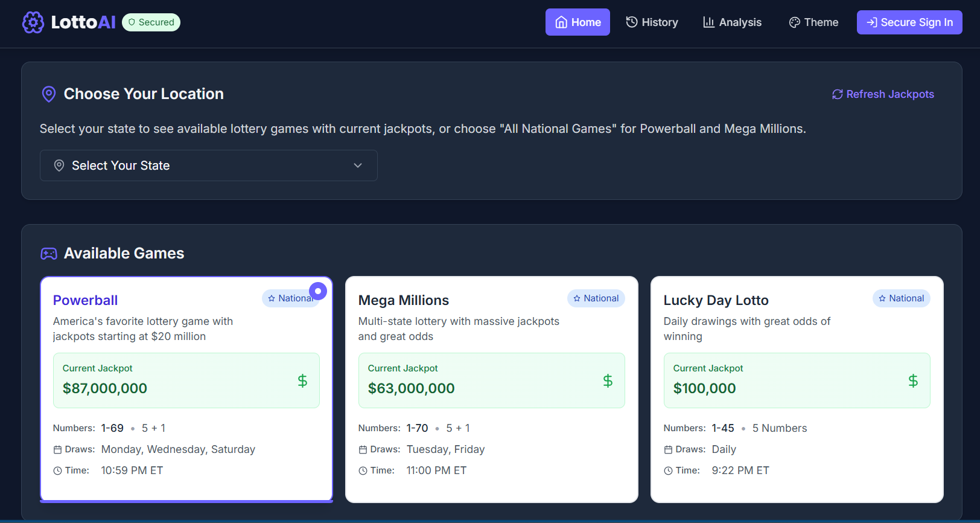This screenshot has height=523, width=980.
Task: Click the sign-in arrow icon
Action: tap(872, 22)
